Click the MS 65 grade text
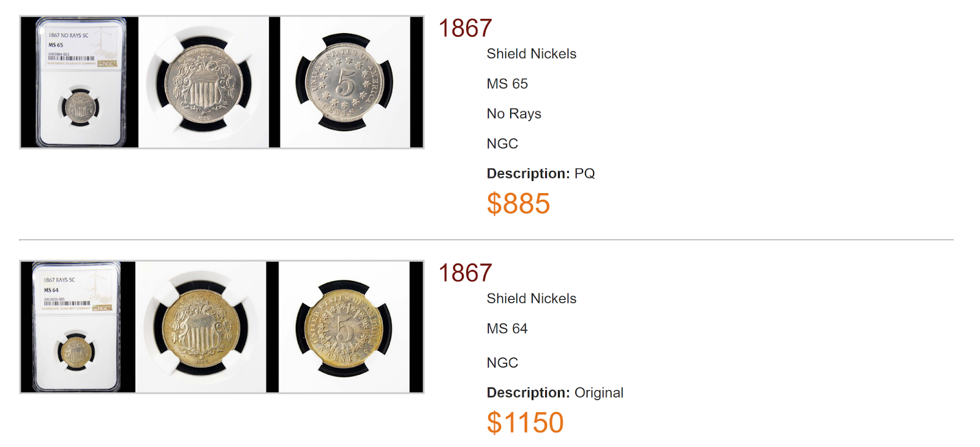The image size is (980, 447). (x=507, y=84)
